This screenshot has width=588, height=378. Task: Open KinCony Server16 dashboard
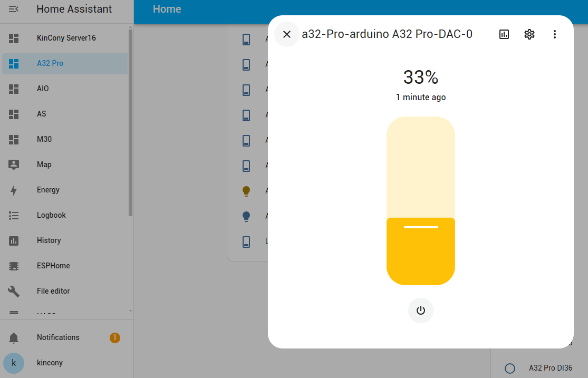[66, 38]
